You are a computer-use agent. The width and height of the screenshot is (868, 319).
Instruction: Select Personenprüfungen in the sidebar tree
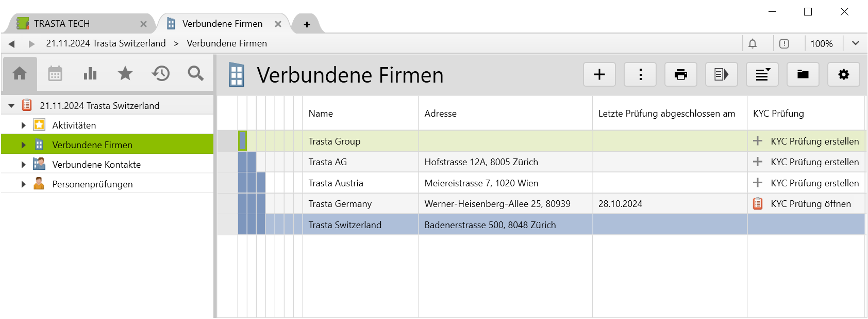pyautogui.click(x=92, y=184)
